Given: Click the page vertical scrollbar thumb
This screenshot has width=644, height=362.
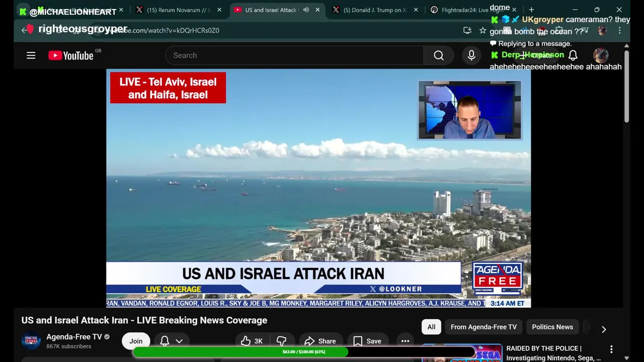Looking at the screenshot, I should [x=626, y=85].
